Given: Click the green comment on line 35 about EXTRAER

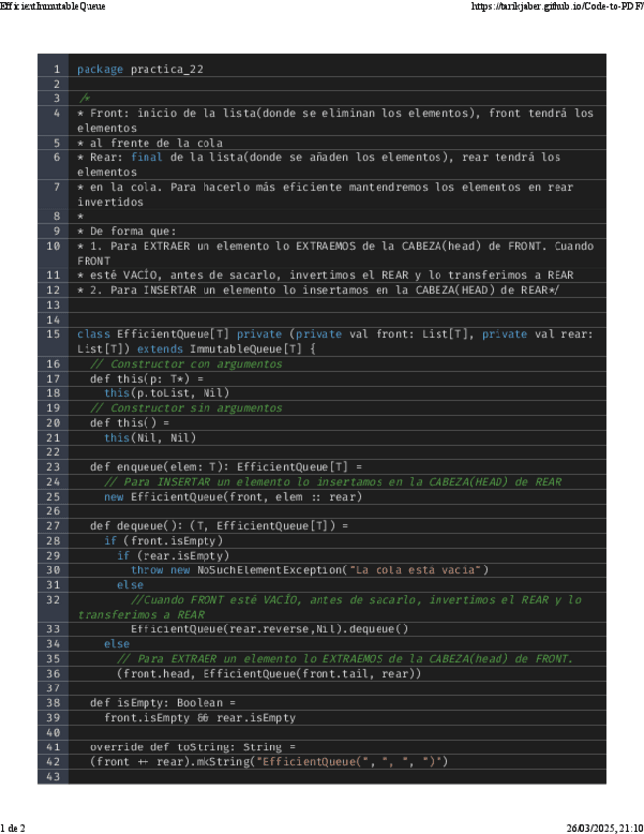Looking at the screenshot, I should (345, 659).
